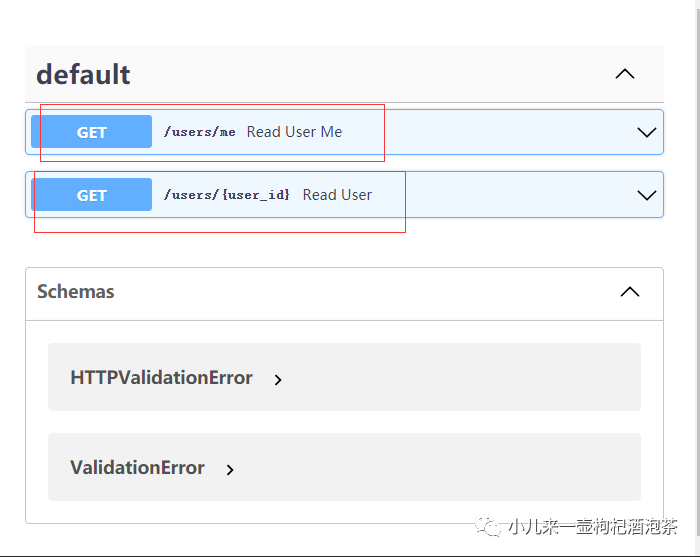Viewport: 700px width, 557px height.
Task: Click blank space in the /users/{user_id} row
Action: [x=510, y=195]
